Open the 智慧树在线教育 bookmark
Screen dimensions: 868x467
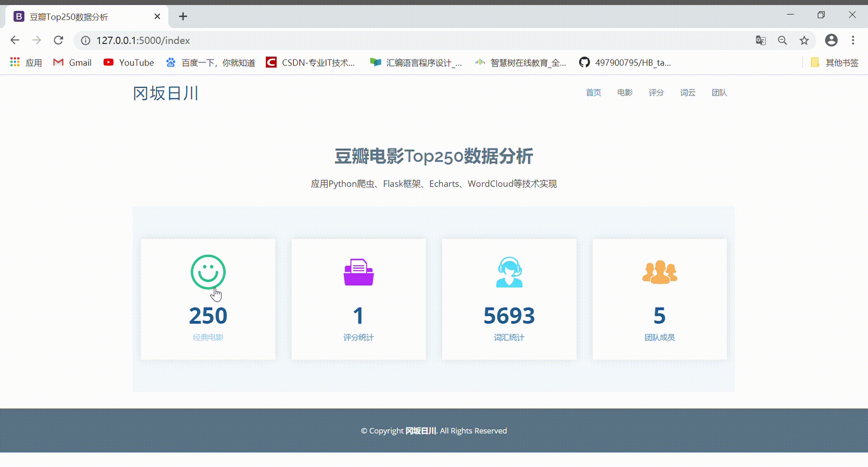(520, 62)
